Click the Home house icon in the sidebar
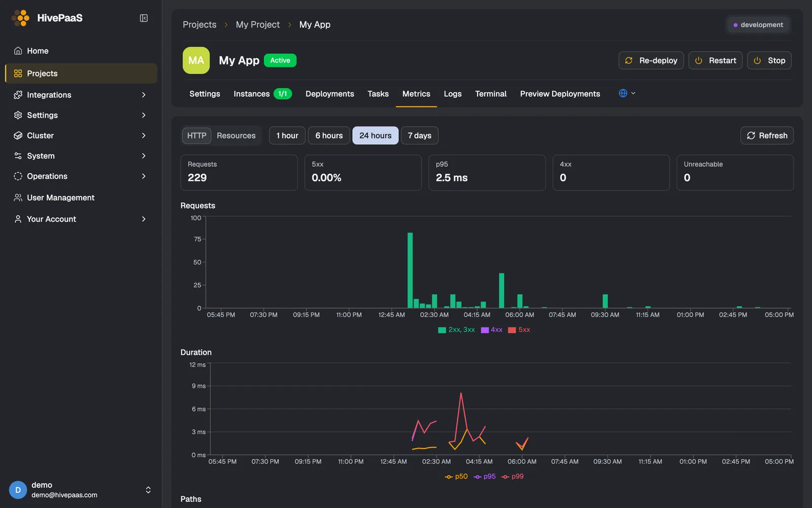The height and width of the screenshot is (508, 812). tap(18, 51)
